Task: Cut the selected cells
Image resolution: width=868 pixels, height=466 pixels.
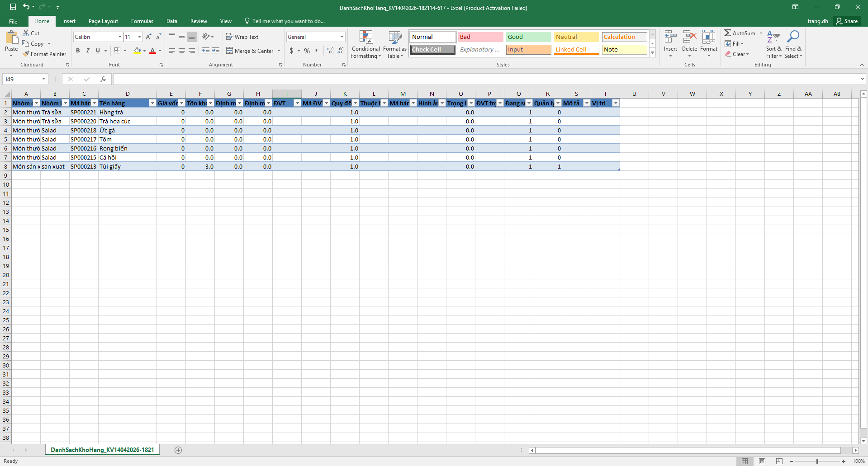Action: pos(31,33)
